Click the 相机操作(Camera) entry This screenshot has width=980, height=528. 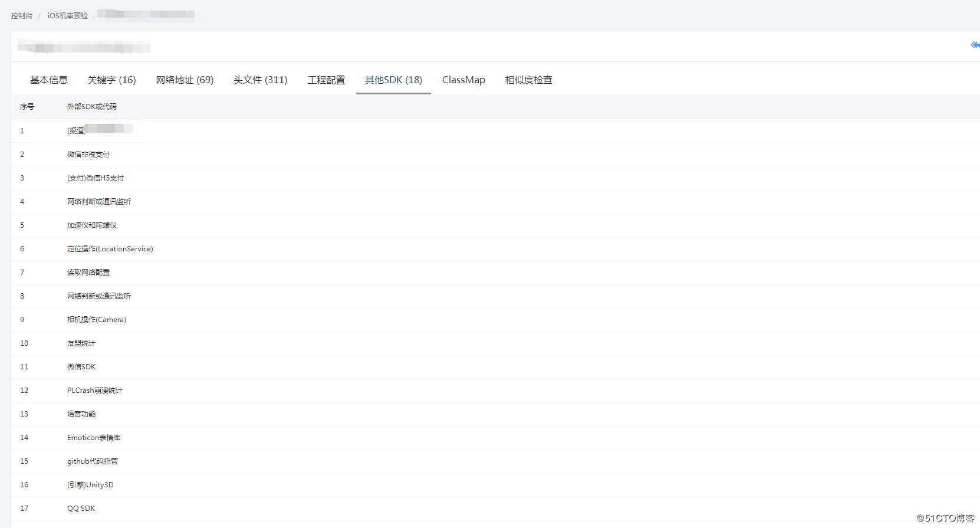(97, 320)
